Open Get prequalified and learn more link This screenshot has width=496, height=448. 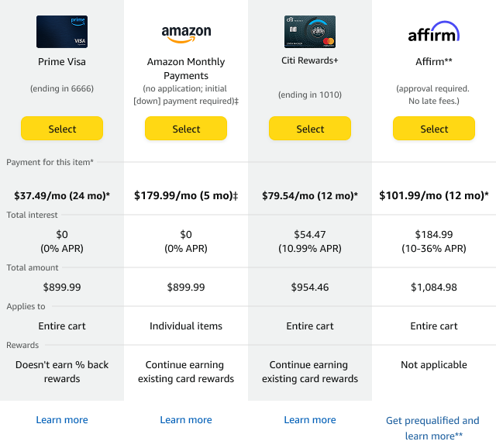(x=433, y=428)
